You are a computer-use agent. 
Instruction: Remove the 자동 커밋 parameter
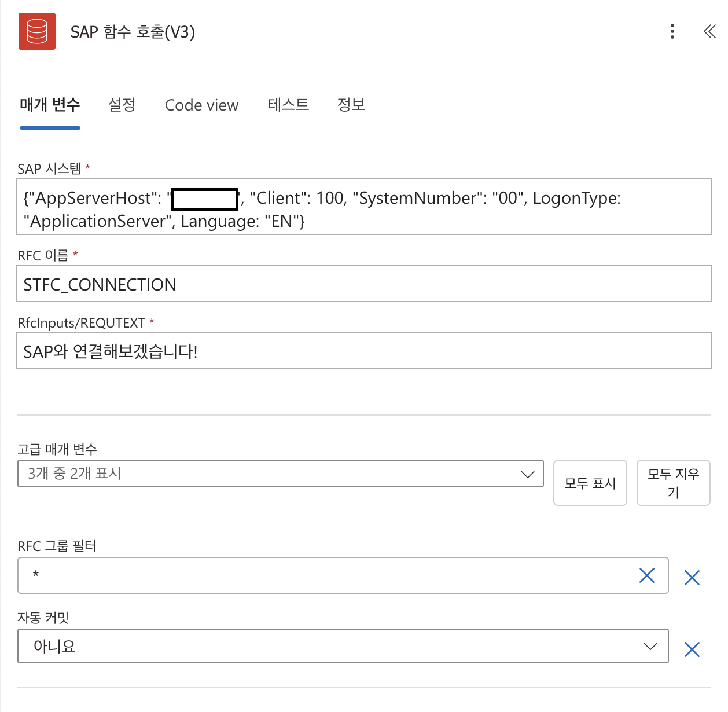pos(692,649)
